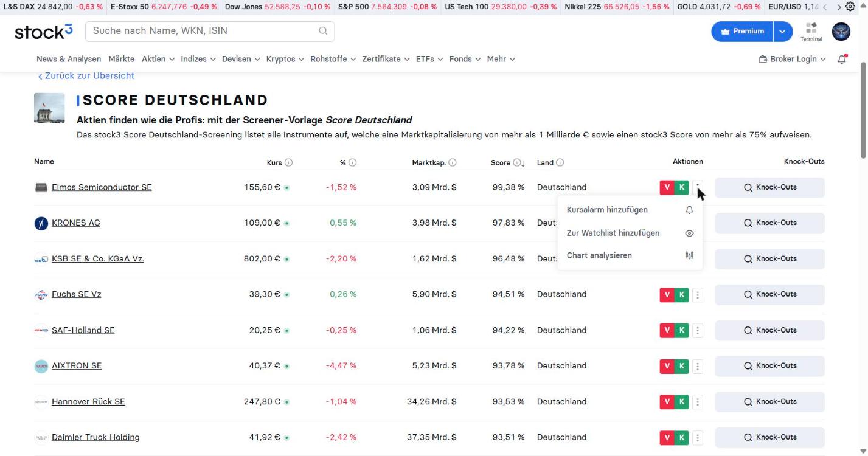Image resolution: width=868 pixels, height=456 pixels.
Task: Click Knock-Outs button for Elmos Semiconductor
Action: click(x=769, y=187)
